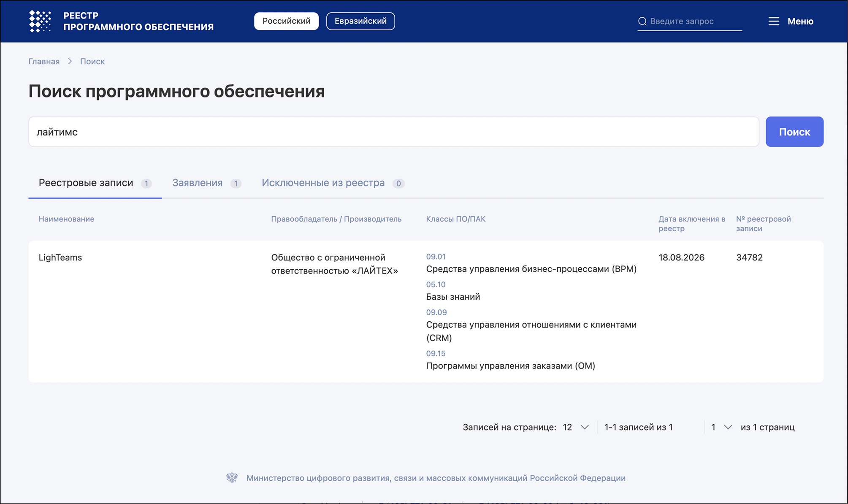The width and height of the screenshot is (848, 504).
Task: Click Классы ПО/ПАК column header
Action: tap(455, 219)
